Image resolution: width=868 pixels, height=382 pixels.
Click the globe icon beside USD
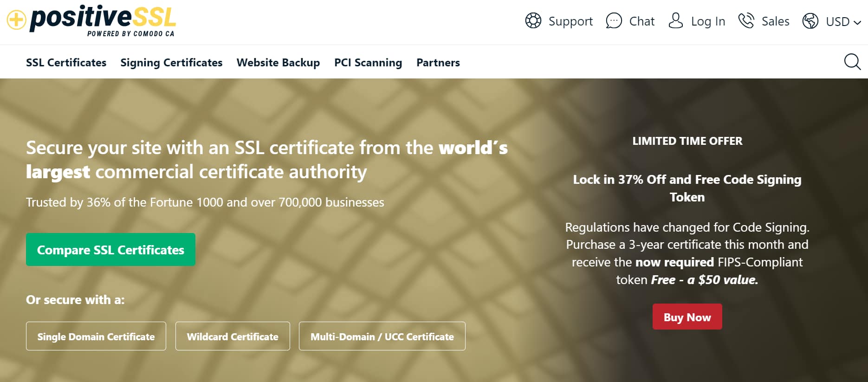[810, 21]
